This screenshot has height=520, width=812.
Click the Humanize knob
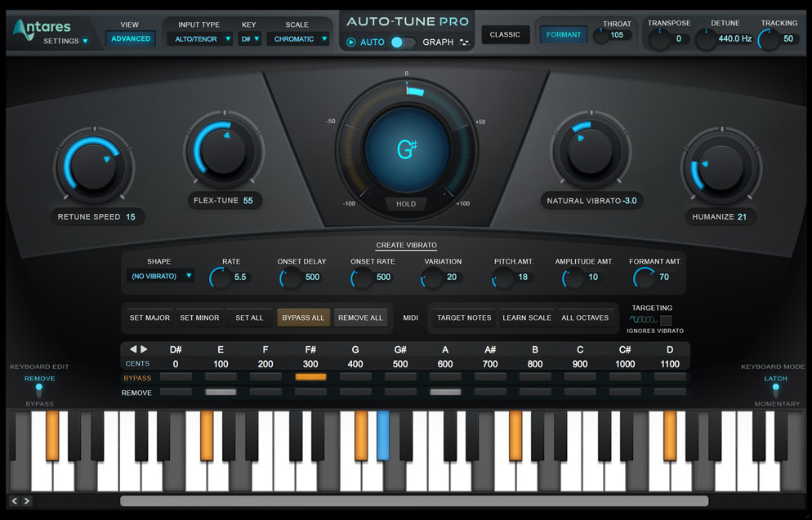[x=721, y=167]
